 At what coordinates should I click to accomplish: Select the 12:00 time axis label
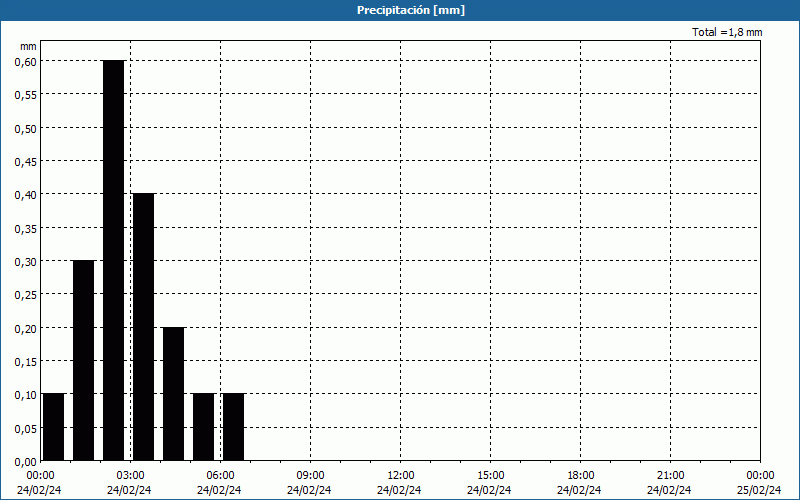pos(400,475)
